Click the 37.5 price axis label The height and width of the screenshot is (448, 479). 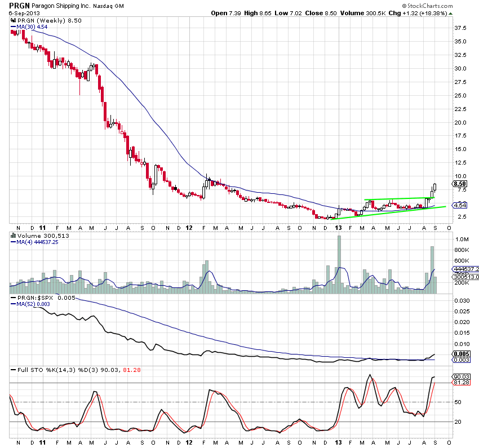[460, 28]
